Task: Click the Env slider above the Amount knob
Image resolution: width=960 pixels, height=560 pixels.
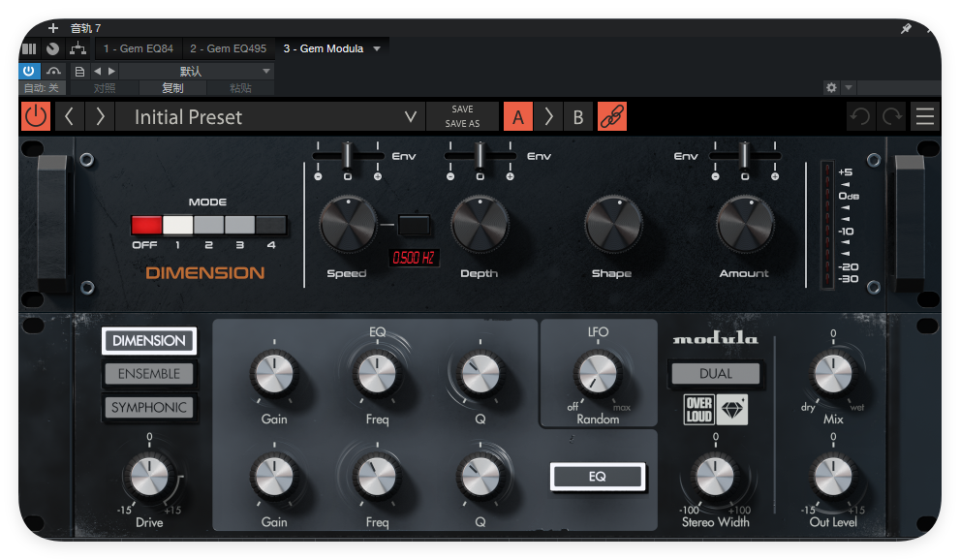Action: coord(744,156)
